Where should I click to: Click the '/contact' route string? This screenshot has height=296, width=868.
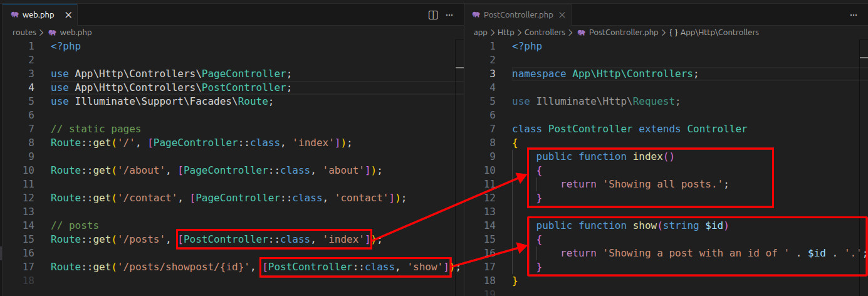pos(147,198)
